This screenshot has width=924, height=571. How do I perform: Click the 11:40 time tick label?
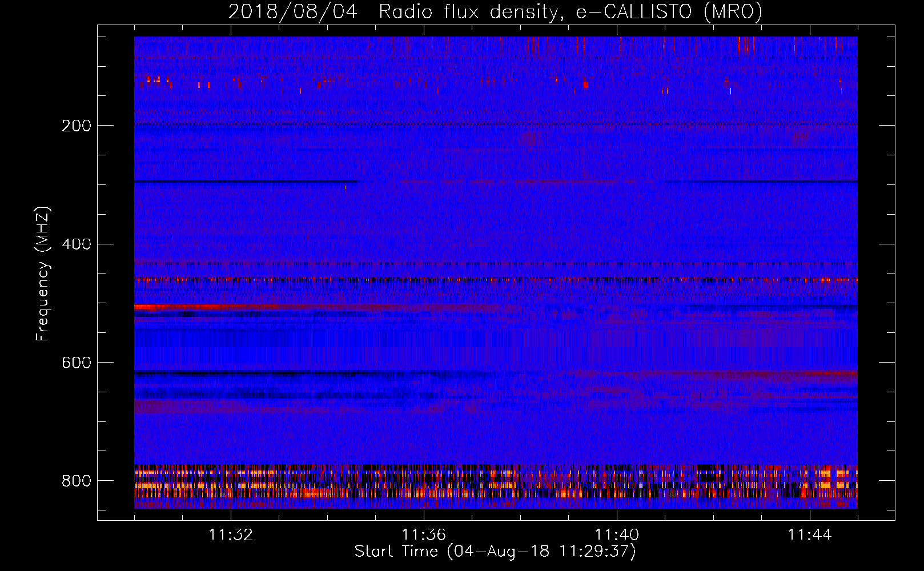click(x=617, y=535)
